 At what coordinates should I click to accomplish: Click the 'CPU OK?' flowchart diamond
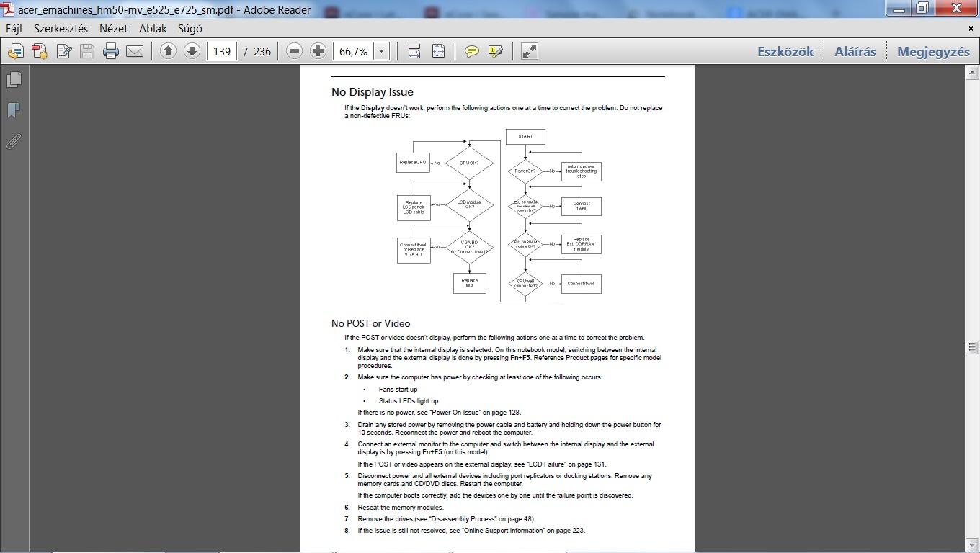469,163
